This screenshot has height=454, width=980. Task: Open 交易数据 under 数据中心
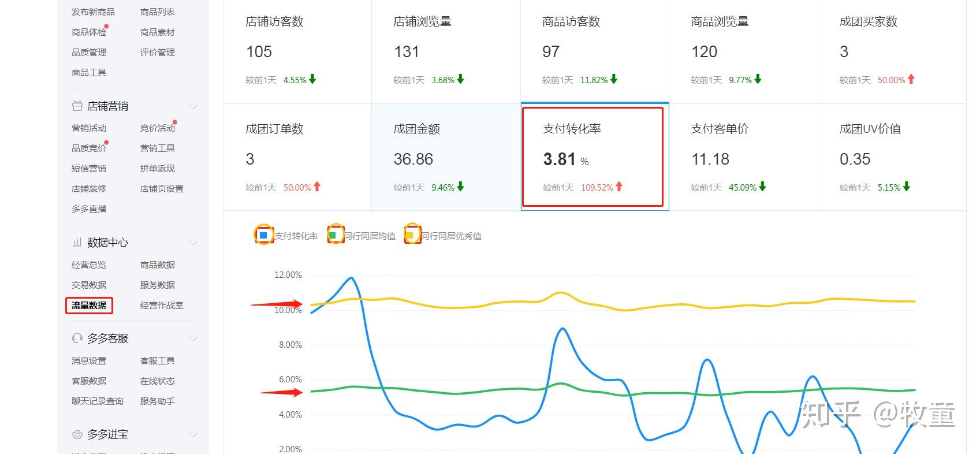pyautogui.click(x=89, y=285)
